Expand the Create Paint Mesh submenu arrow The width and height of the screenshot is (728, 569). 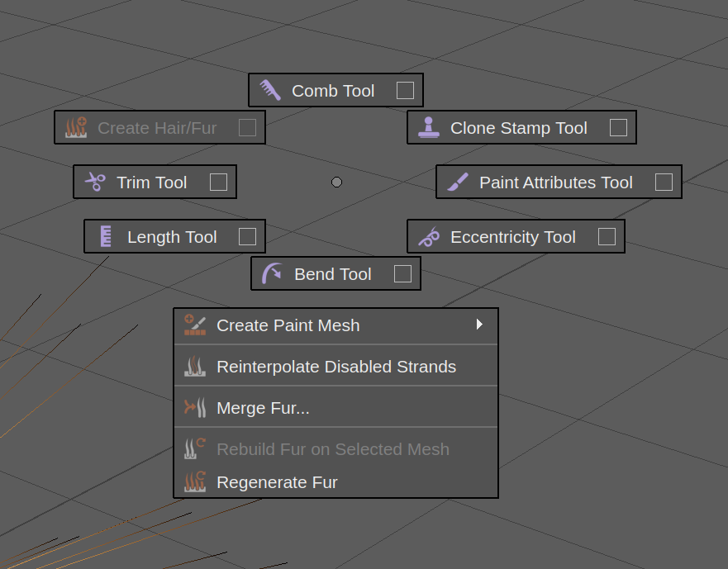479,325
